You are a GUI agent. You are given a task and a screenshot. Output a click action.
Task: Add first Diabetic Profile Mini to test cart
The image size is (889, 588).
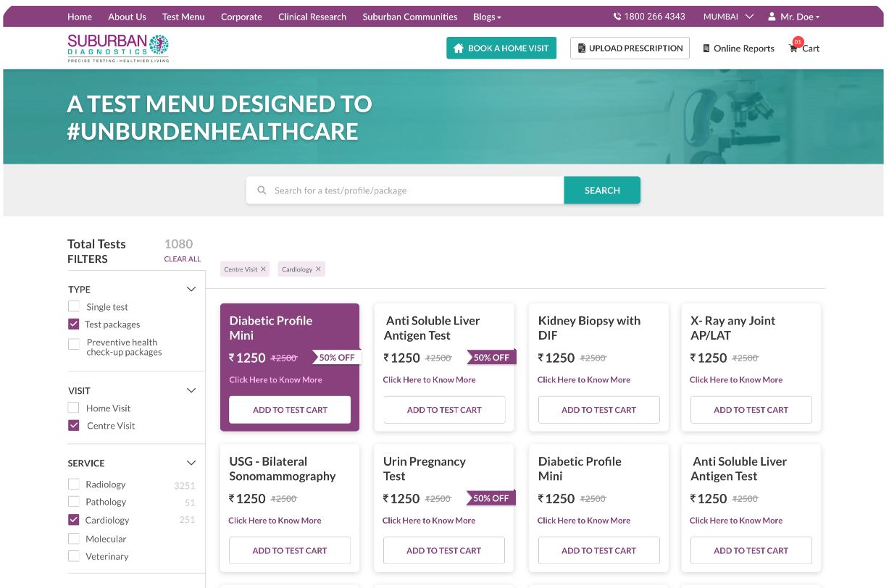(290, 410)
